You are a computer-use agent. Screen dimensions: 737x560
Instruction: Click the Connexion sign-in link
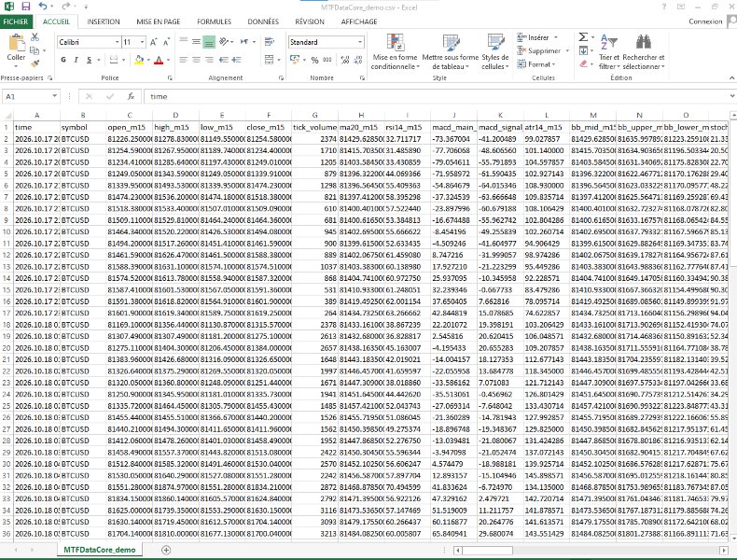point(705,21)
